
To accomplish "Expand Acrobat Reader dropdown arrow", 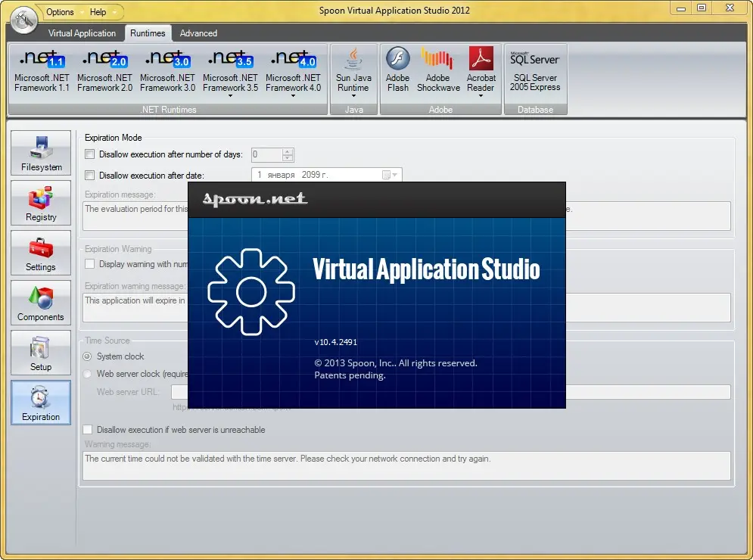I will point(481,96).
